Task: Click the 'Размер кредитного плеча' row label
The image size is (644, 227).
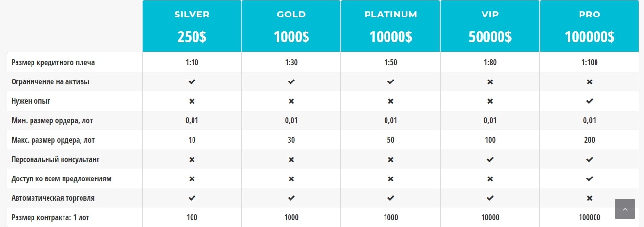Action: [53, 63]
